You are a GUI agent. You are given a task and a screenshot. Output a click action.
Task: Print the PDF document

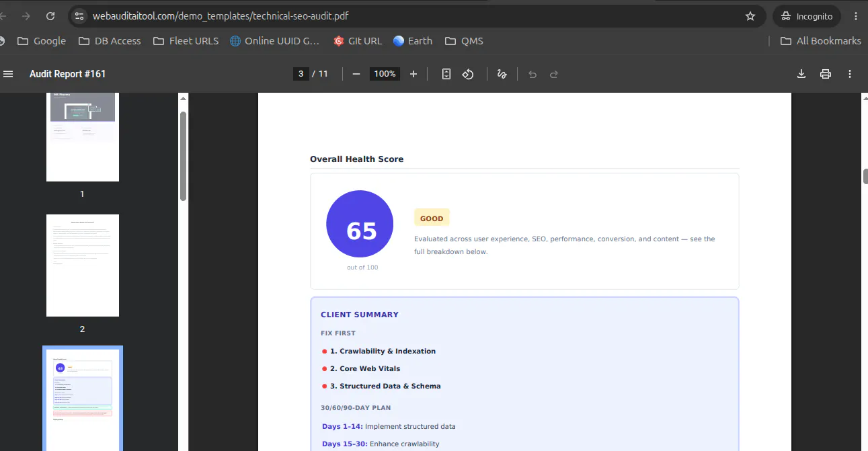point(826,74)
